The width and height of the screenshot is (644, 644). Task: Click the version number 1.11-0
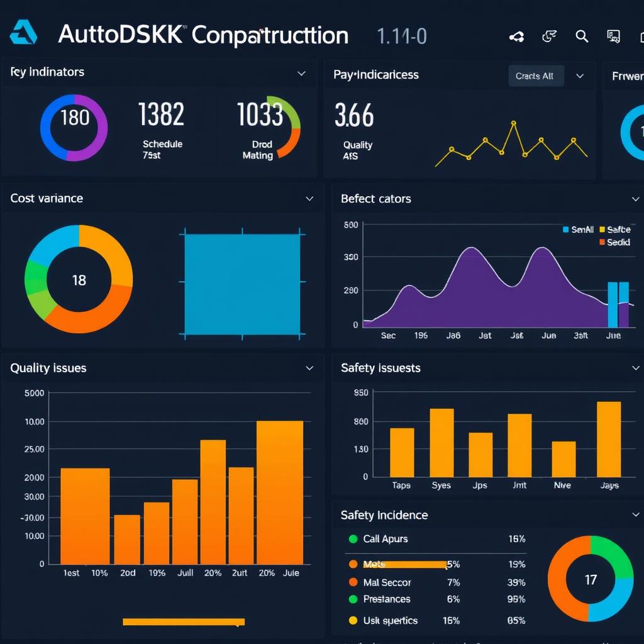tap(402, 36)
